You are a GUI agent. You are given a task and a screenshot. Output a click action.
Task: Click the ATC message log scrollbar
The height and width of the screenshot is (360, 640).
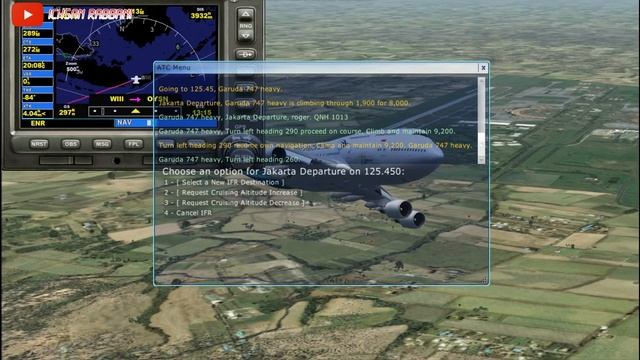481,120
